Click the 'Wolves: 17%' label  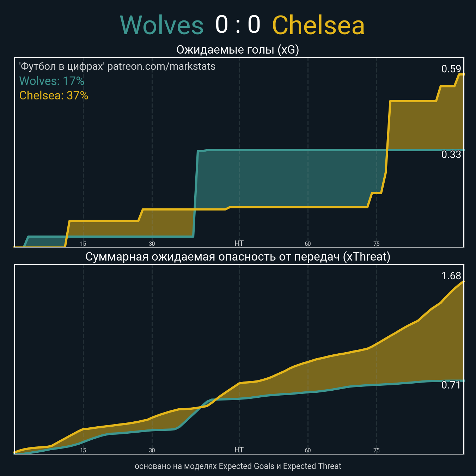[52, 81]
